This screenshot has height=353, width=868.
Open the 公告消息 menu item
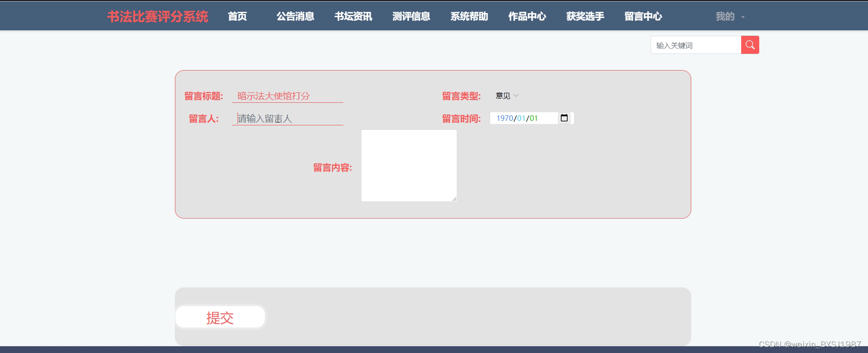tap(295, 17)
